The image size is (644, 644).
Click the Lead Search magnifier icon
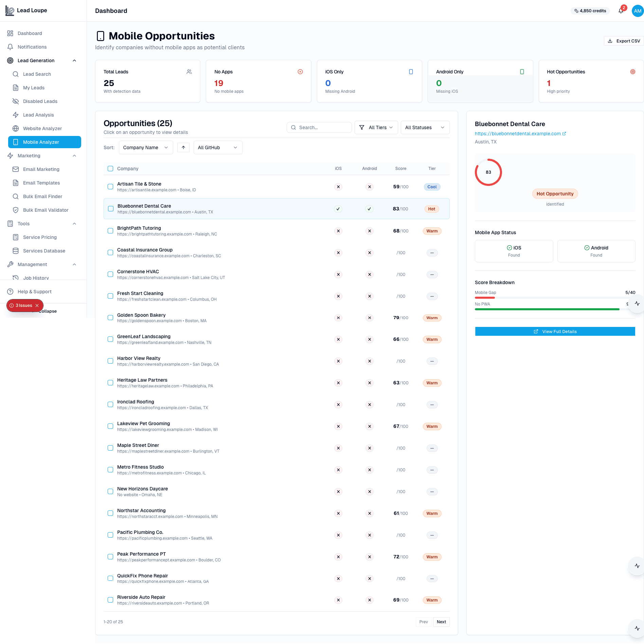tap(16, 74)
